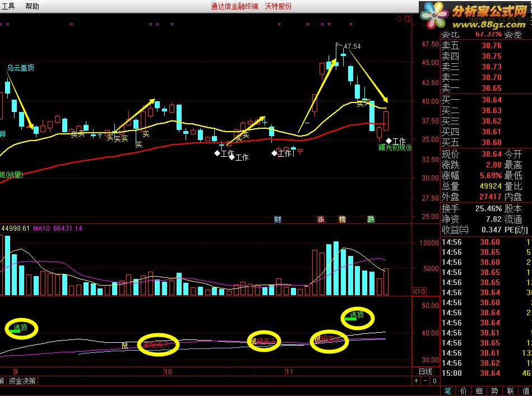
Task: Click the 47.50 price axis label
Action: tap(430, 44)
